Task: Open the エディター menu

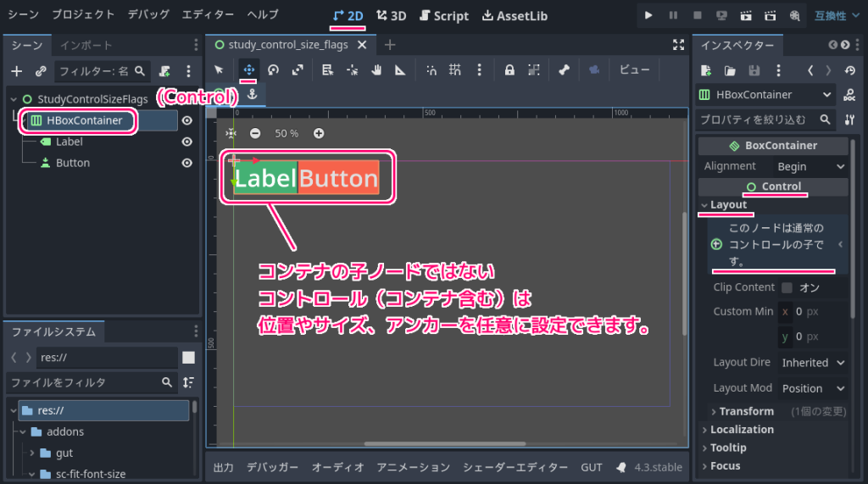Action: (x=208, y=15)
